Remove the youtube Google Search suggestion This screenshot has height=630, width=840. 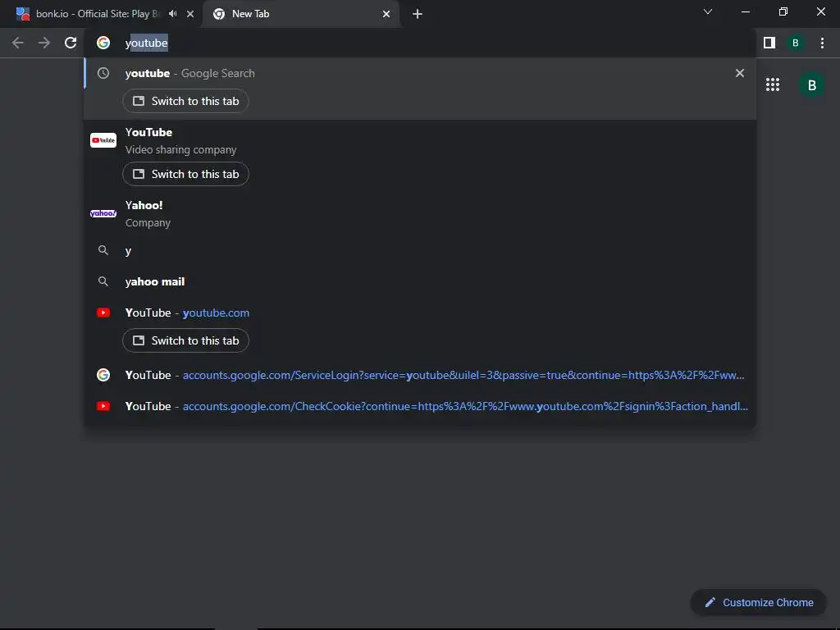740,73
